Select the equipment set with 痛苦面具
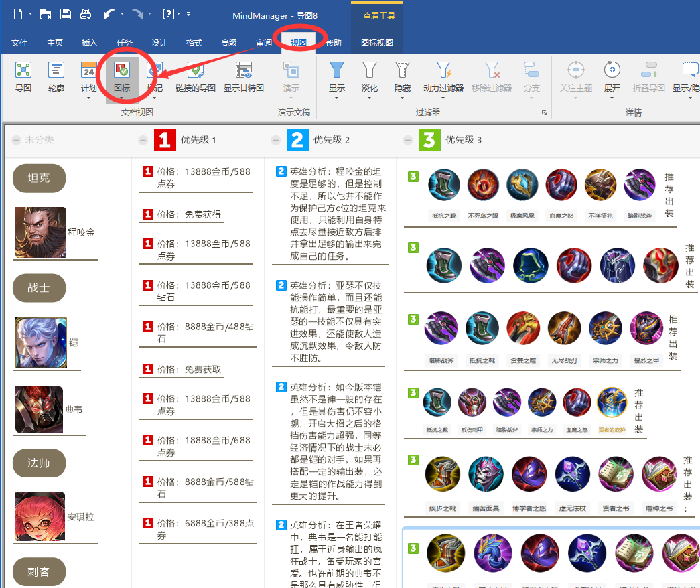Screen dimensions: 700x588 (x=550, y=484)
